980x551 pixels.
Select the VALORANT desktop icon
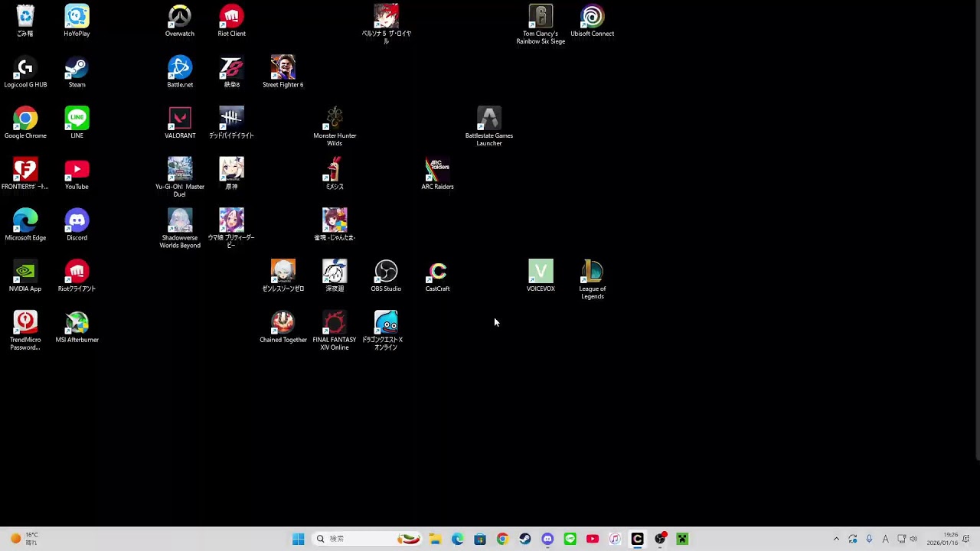click(x=180, y=123)
